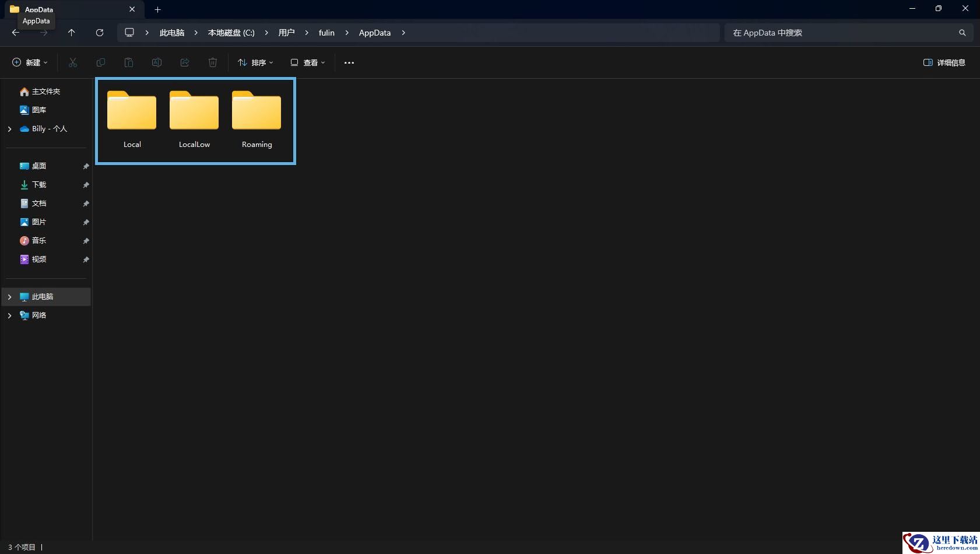Expand the Billy - 个人 OneDrive tree node
980x554 pixels.
coord(9,129)
